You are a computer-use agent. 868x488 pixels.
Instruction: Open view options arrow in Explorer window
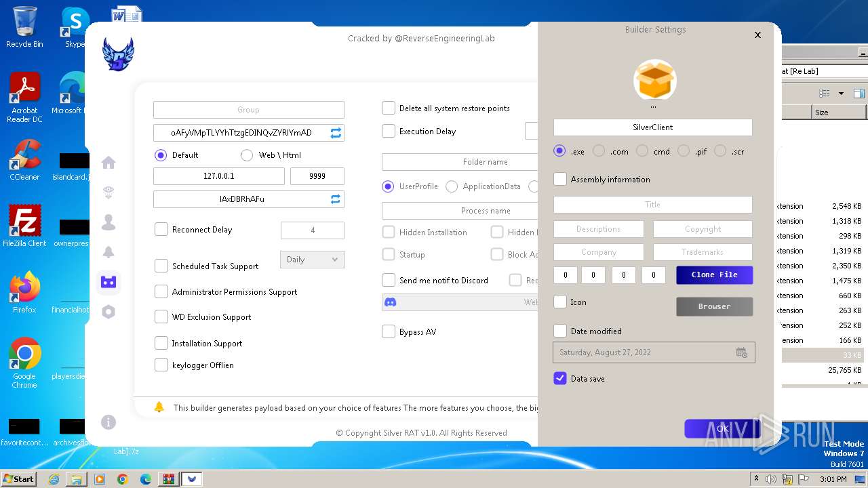click(x=842, y=94)
